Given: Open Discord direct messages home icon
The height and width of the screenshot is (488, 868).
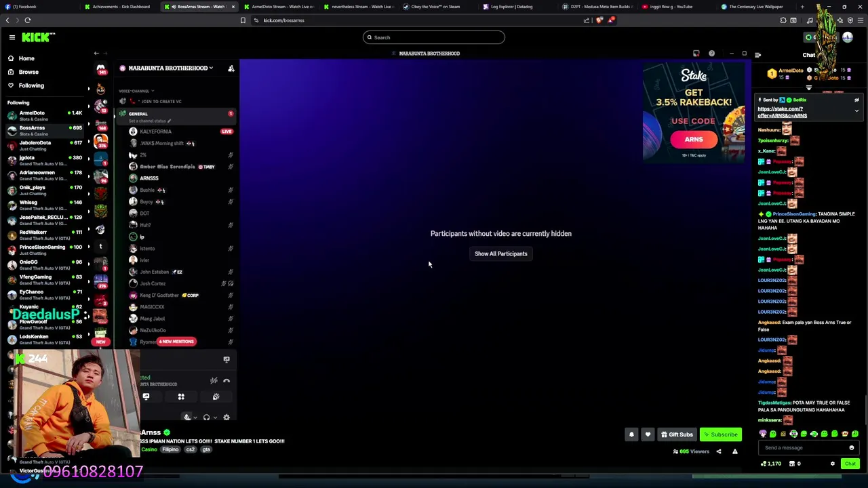Looking at the screenshot, I should pyautogui.click(x=100, y=70).
